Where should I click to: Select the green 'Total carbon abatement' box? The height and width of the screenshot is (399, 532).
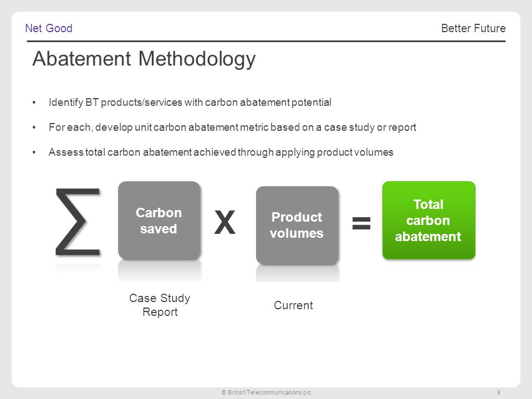pos(429,220)
